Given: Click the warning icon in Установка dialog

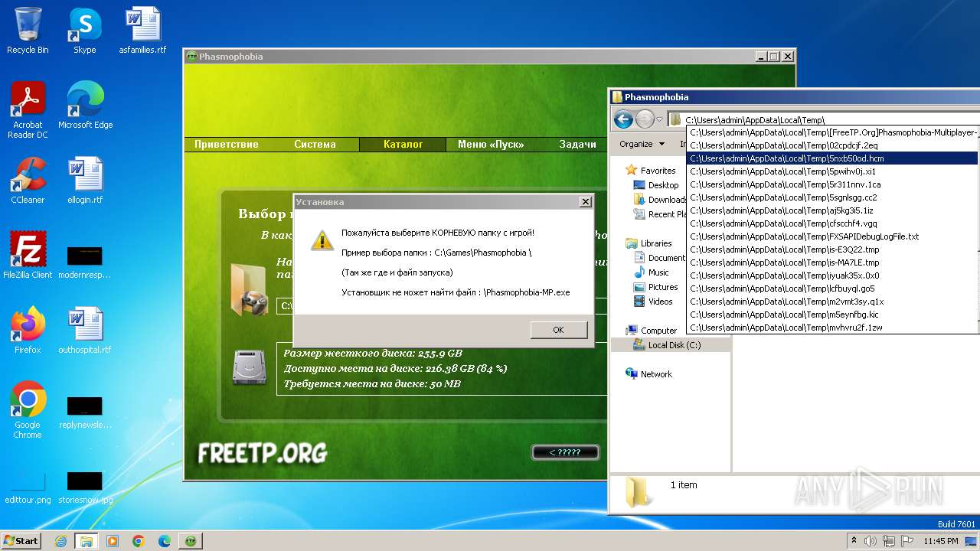Looking at the screenshot, I should (x=322, y=240).
